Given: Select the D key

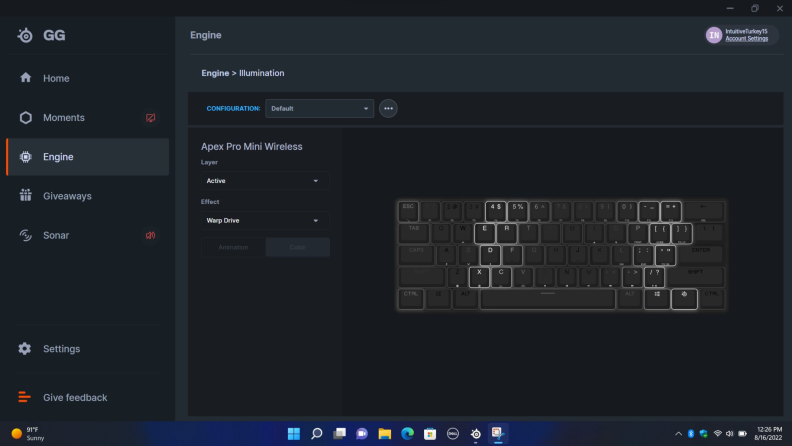Looking at the screenshot, I should click(x=490, y=255).
